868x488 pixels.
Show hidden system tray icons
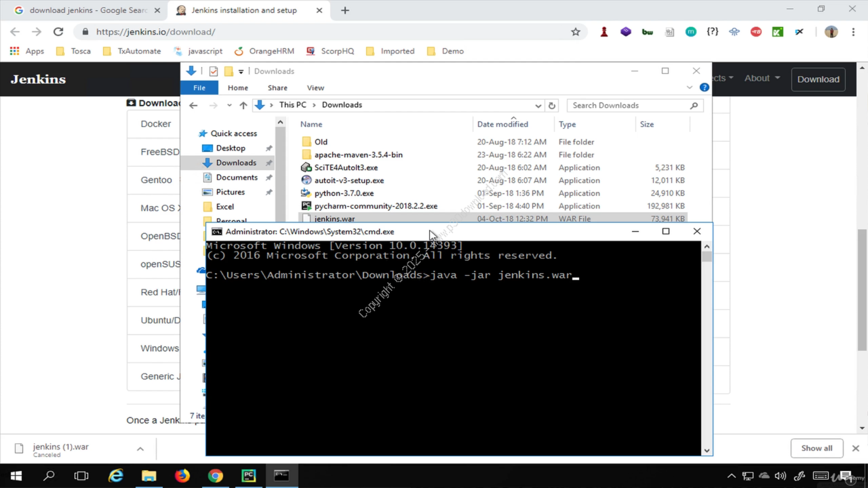(x=732, y=476)
